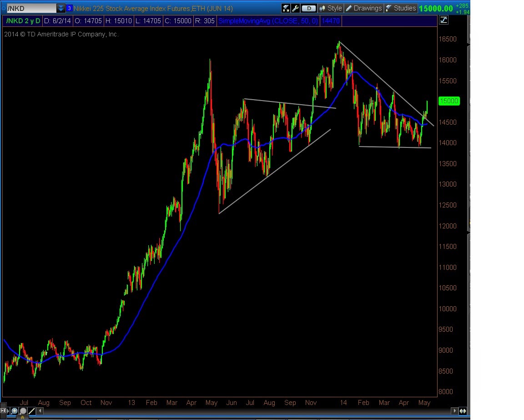Toggle the circle indicator beside the symbol box
The image size is (524, 420).
(x=3, y=8)
